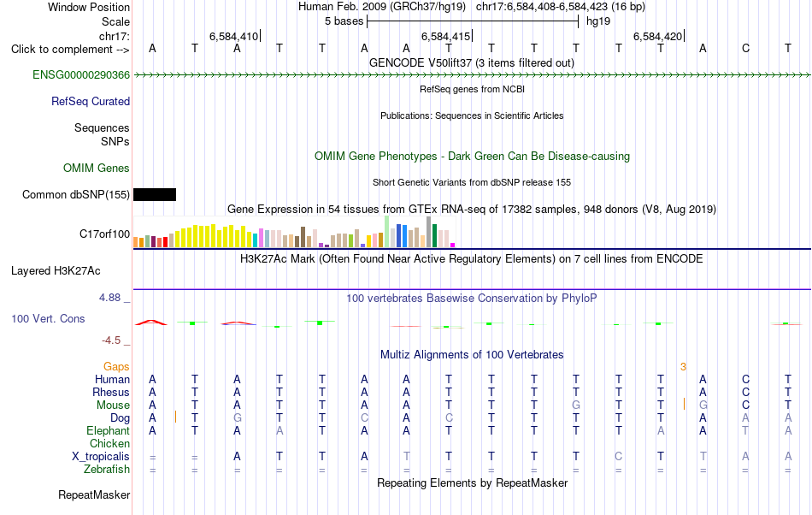
Task: Click the tall gray GTEx expression bar
Action: 429,232
